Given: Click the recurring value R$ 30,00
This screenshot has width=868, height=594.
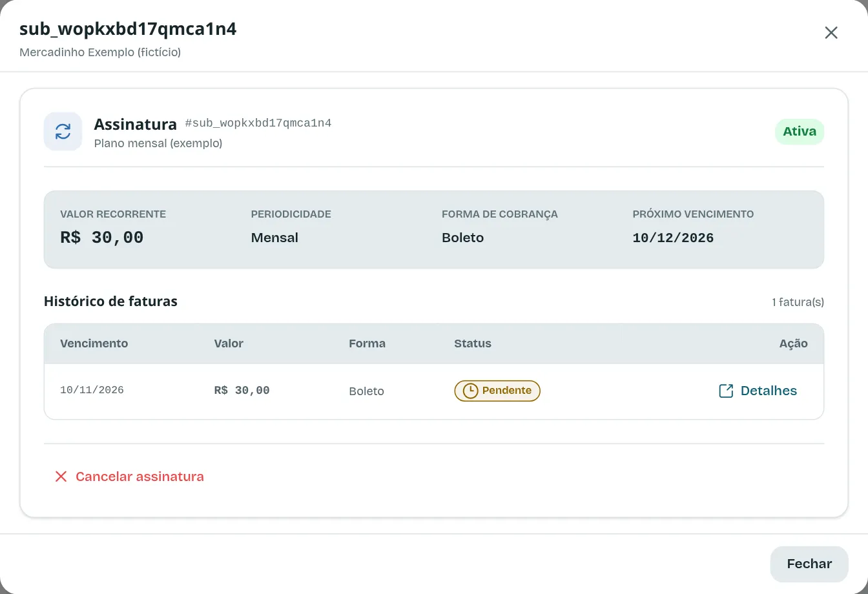Looking at the screenshot, I should click(x=102, y=238).
